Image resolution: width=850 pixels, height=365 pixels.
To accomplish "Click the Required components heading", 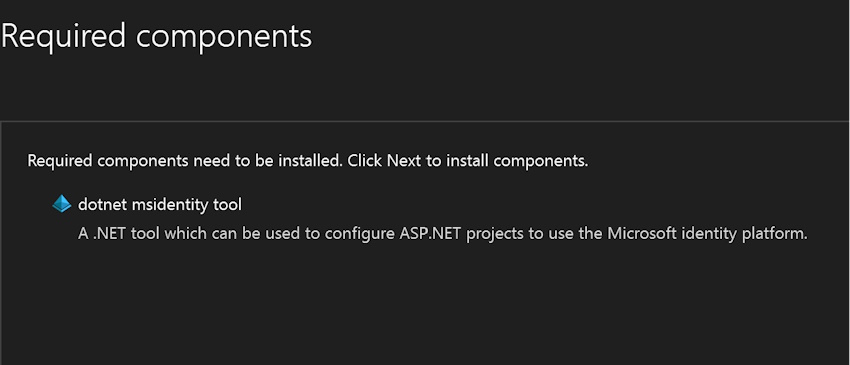I will [157, 37].
